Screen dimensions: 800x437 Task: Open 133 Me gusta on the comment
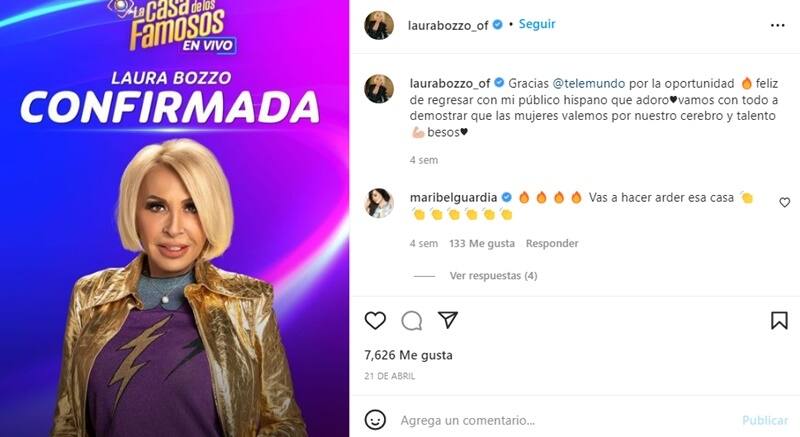pyautogui.click(x=482, y=244)
